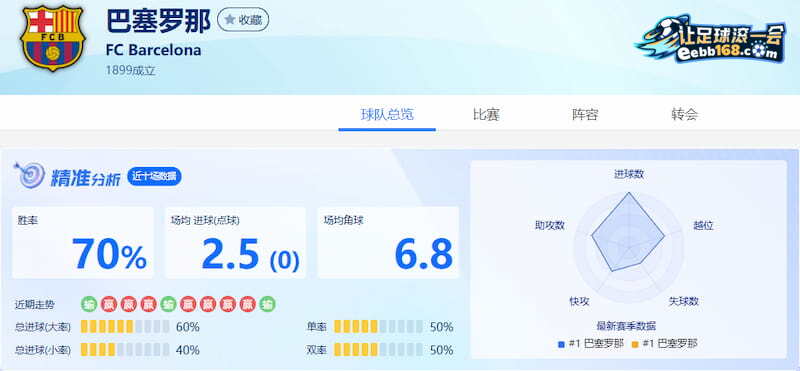
Task: Click the 收藏 favorite button
Action: point(243,20)
